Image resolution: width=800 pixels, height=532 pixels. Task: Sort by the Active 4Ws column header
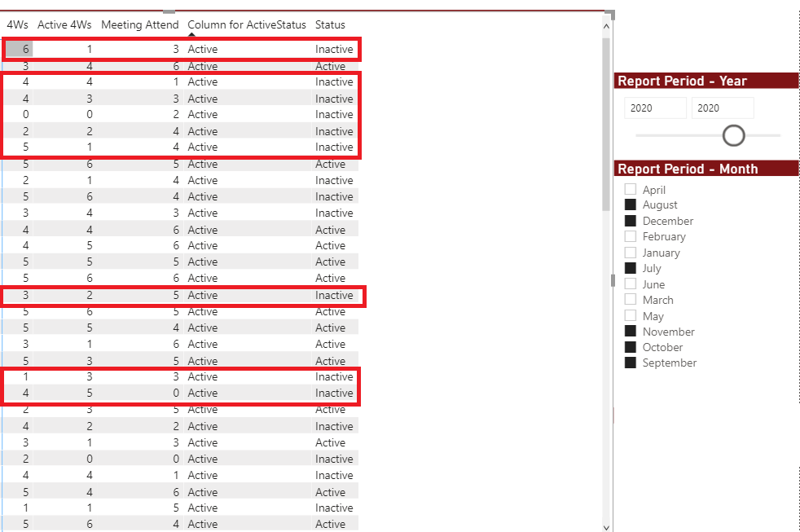pyautogui.click(x=64, y=24)
